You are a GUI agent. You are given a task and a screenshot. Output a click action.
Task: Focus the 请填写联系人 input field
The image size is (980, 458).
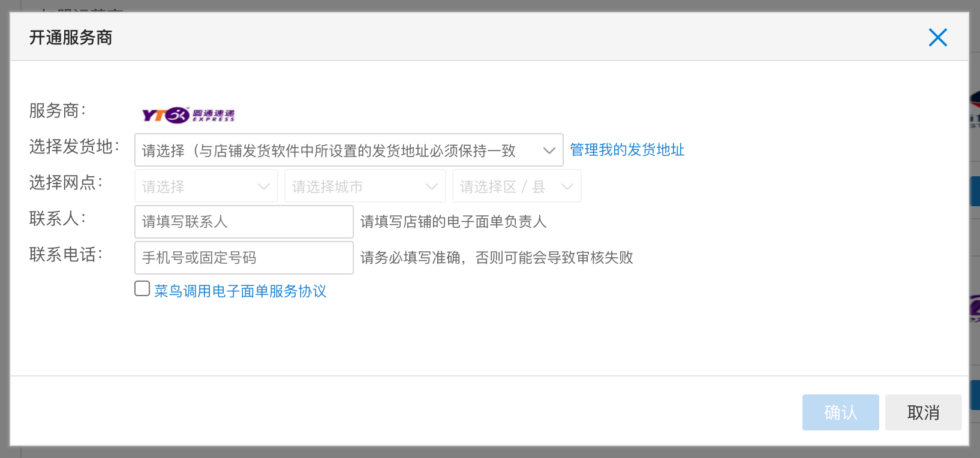pos(244,222)
